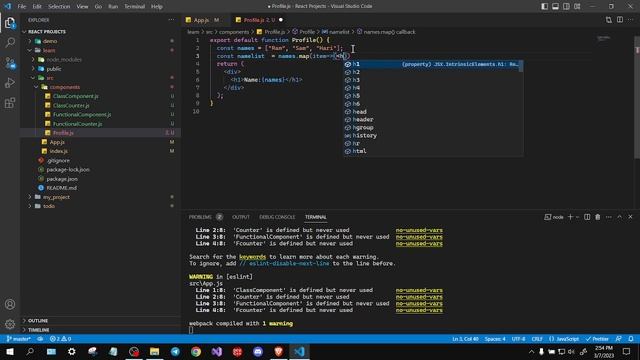This screenshot has width=640, height=360.
Task: Open the Run and Debug view
Action: click(10, 83)
